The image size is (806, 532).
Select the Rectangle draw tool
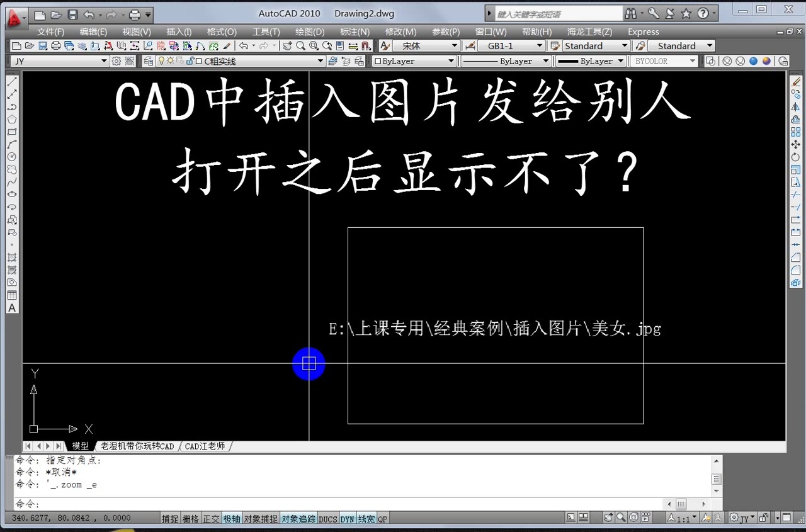click(x=12, y=132)
